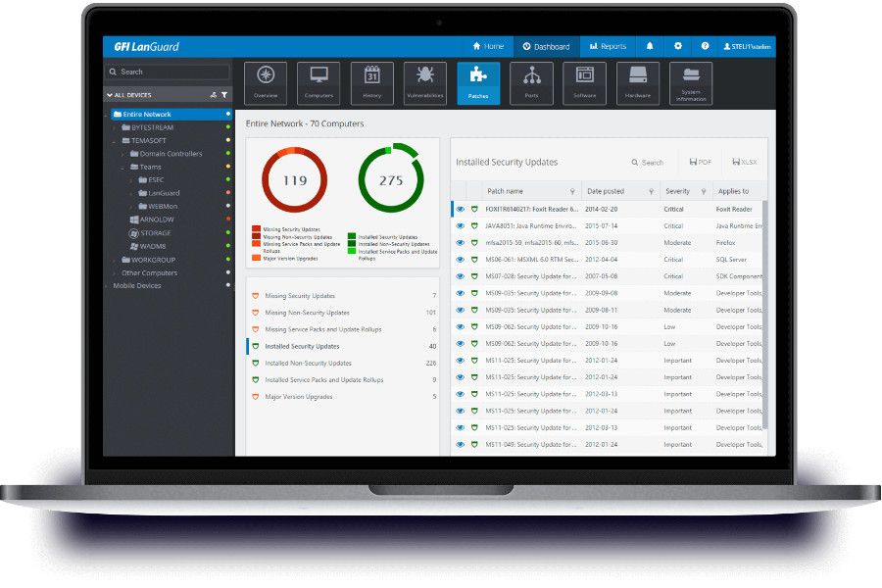Click the shield icon beside Missing Security Updates
This screenshot has width=882, height=588.
point(256,295)
